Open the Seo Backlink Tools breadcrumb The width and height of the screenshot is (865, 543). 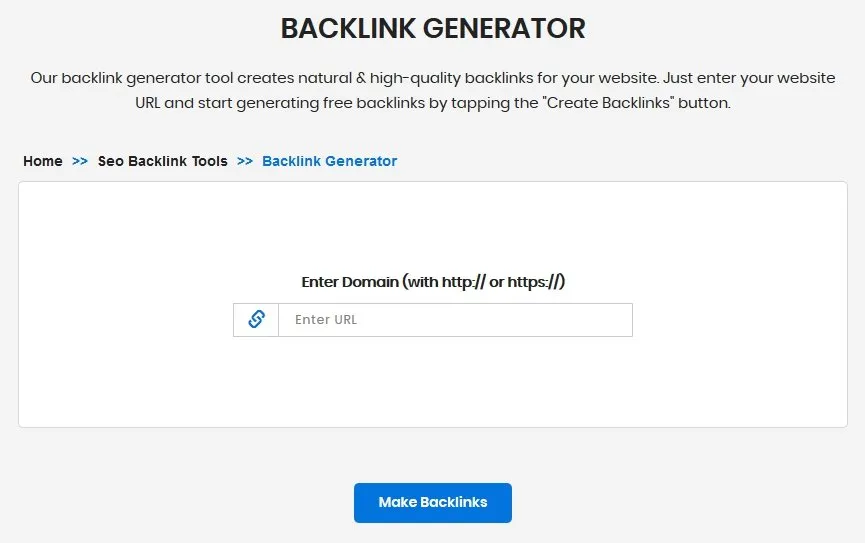162,161
